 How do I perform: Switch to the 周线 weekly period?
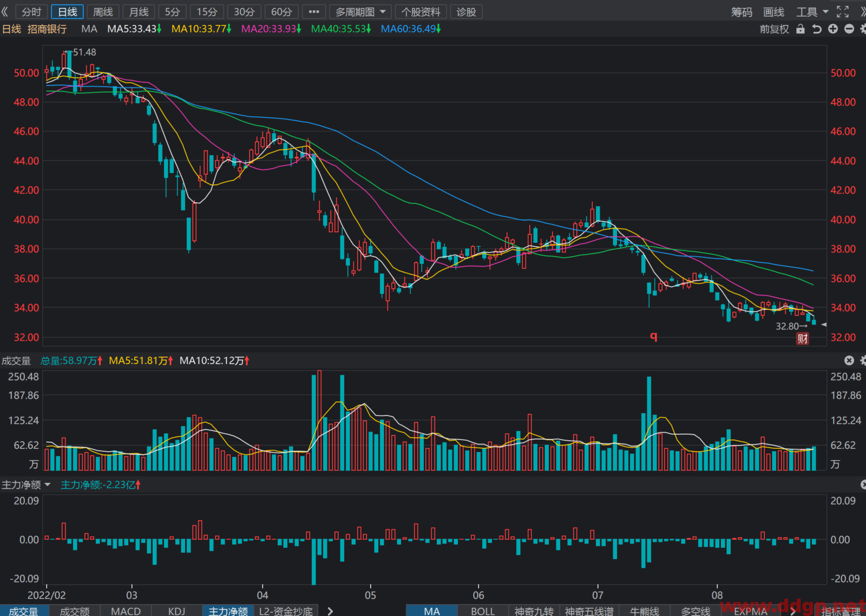pos(103,12)
